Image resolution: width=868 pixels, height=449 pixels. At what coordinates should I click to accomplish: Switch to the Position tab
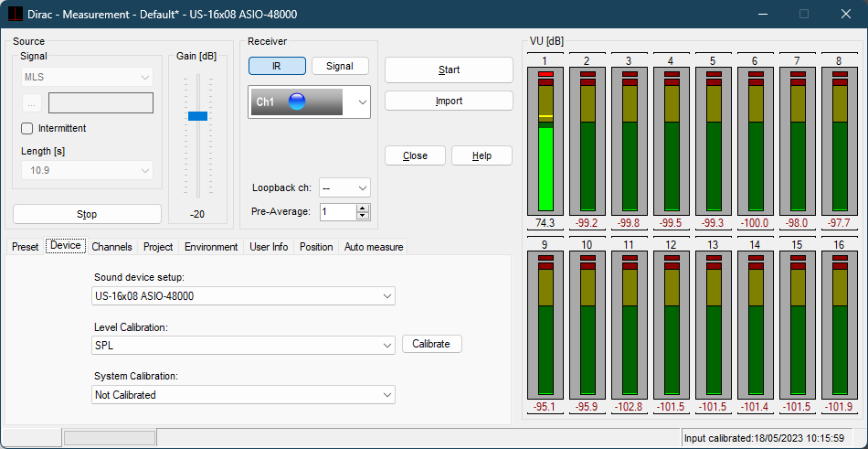[316, 247]
